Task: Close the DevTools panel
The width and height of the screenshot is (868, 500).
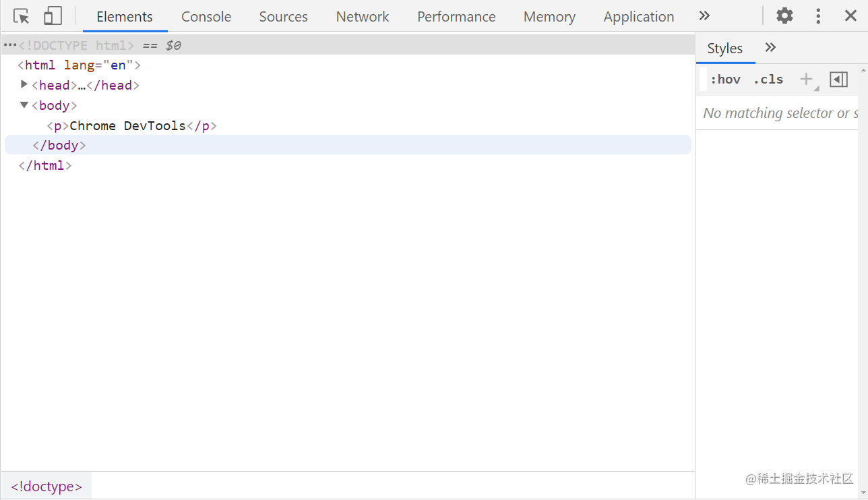Action: (850, 16)
